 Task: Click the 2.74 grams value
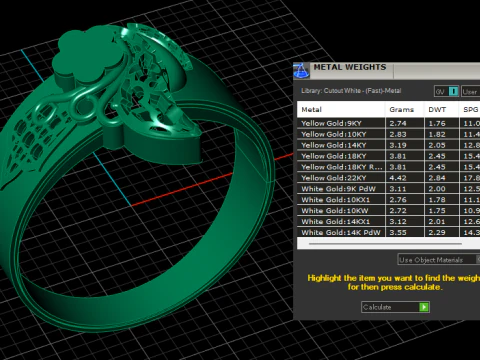tap(398, 123)
